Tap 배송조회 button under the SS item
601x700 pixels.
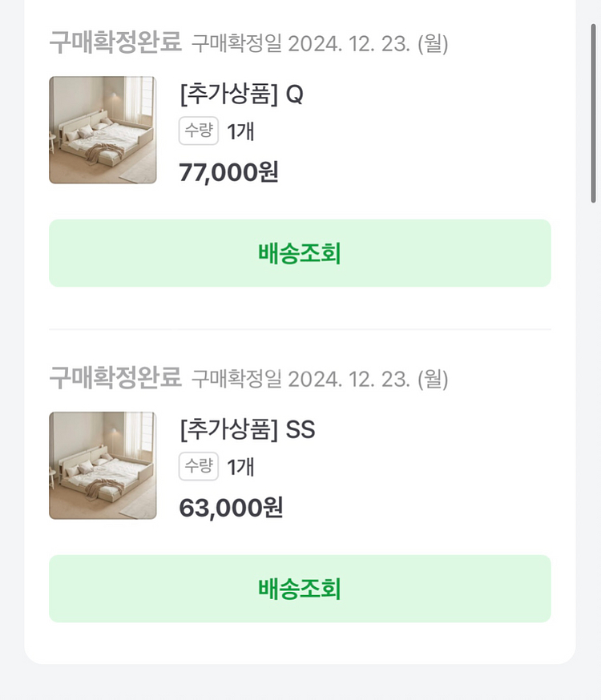pyautogui.click(x=300, y=589)
